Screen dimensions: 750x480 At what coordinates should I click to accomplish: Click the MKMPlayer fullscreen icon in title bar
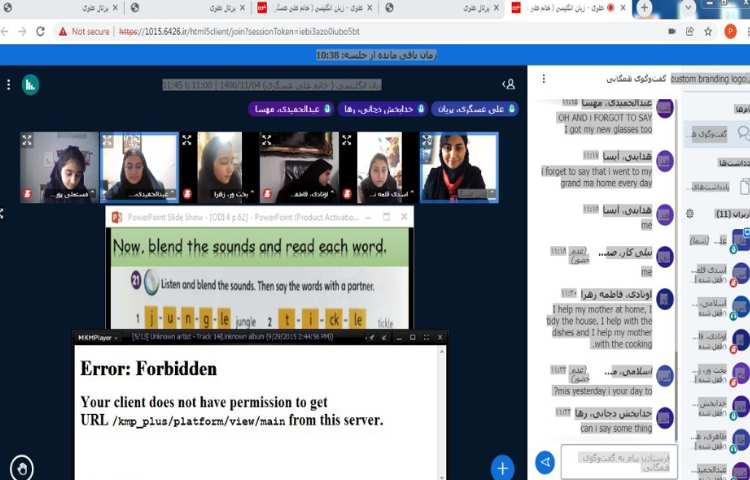pos(426,338)
